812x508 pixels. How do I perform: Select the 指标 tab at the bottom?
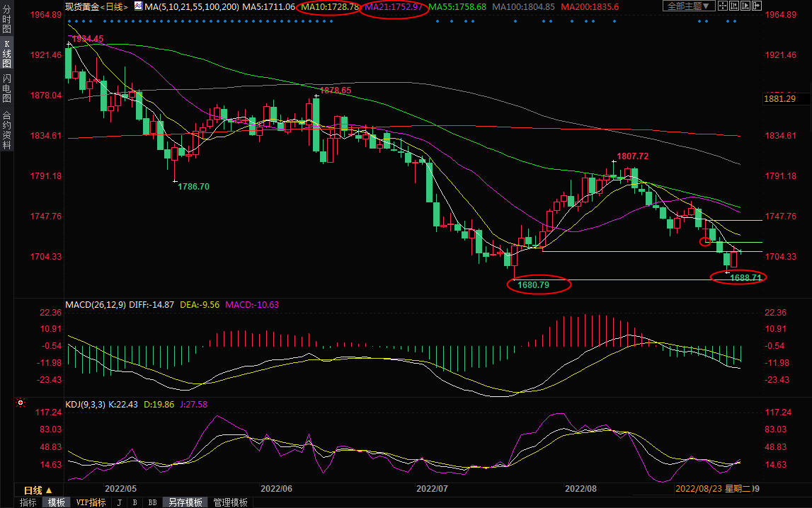pyautogui.click(x=28, y=502)
